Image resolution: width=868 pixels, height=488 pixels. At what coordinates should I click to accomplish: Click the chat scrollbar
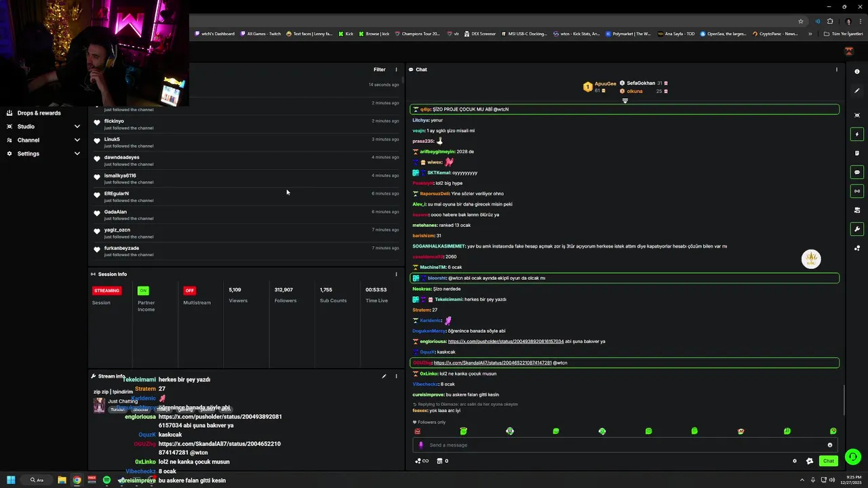[844, 400]
